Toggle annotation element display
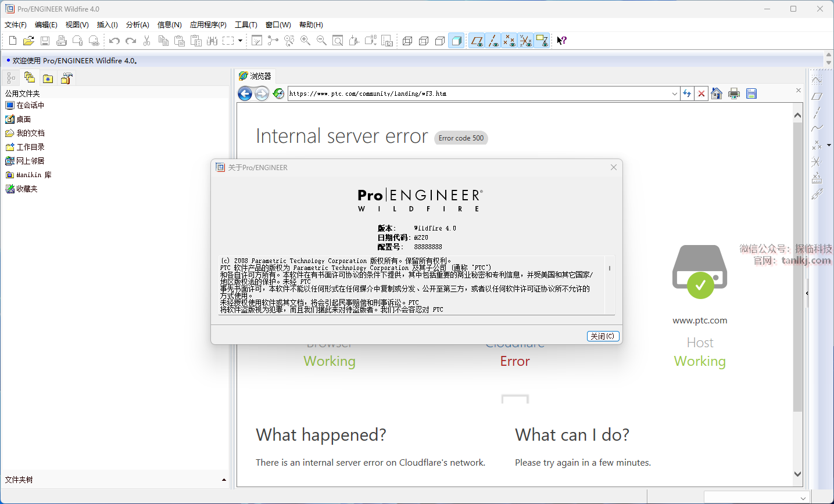Viewport: 834px width, 504px height. pos(542,41)
